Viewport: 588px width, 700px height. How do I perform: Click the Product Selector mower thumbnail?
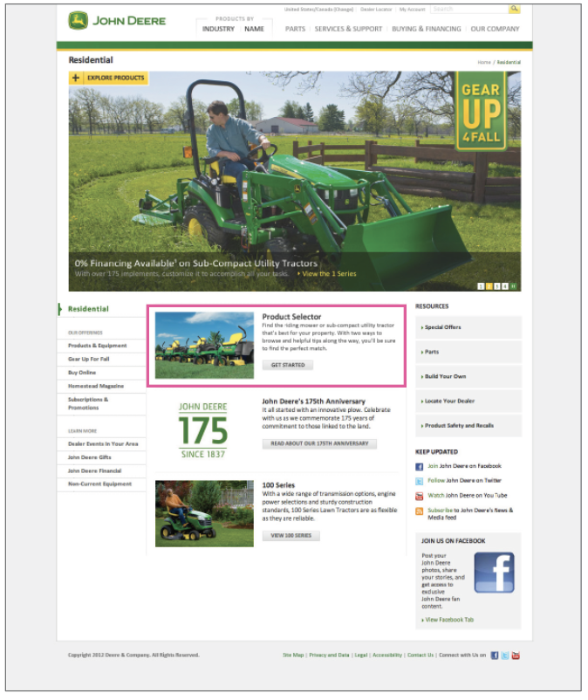(204, 345)
